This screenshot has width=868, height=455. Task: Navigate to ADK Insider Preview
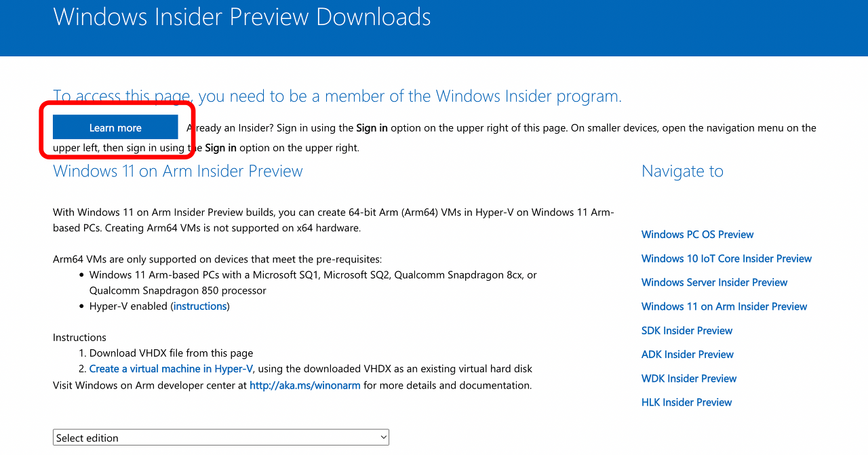click(687, 354)
